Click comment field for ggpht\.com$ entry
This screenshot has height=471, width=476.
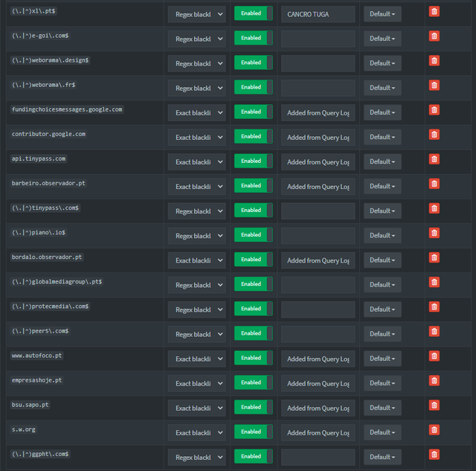(x=318, y=457)
